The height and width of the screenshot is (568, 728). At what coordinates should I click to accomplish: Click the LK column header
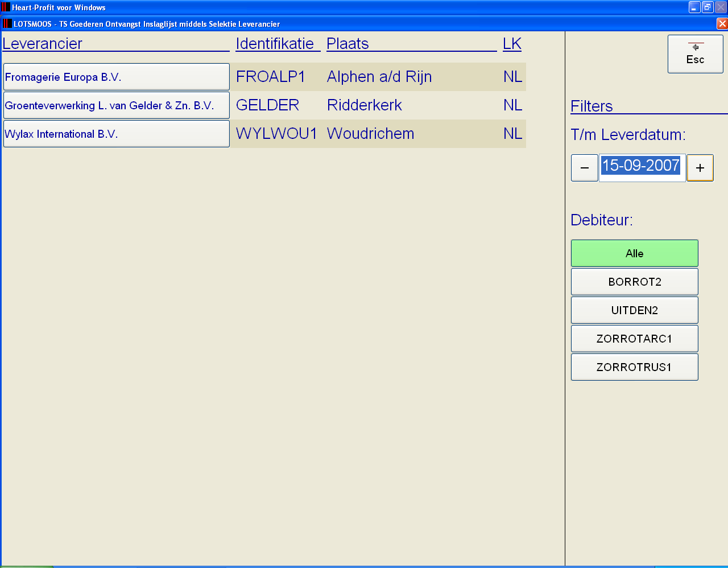[512, 44]
